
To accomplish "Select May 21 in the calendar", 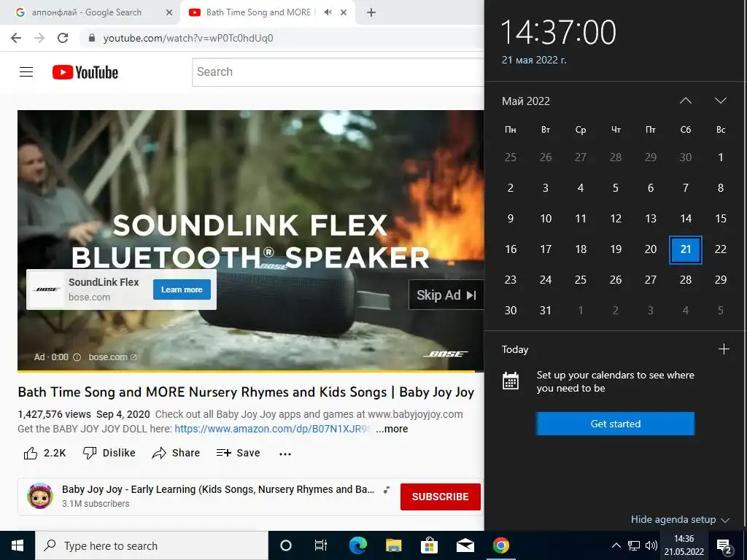I will [686, 249].
